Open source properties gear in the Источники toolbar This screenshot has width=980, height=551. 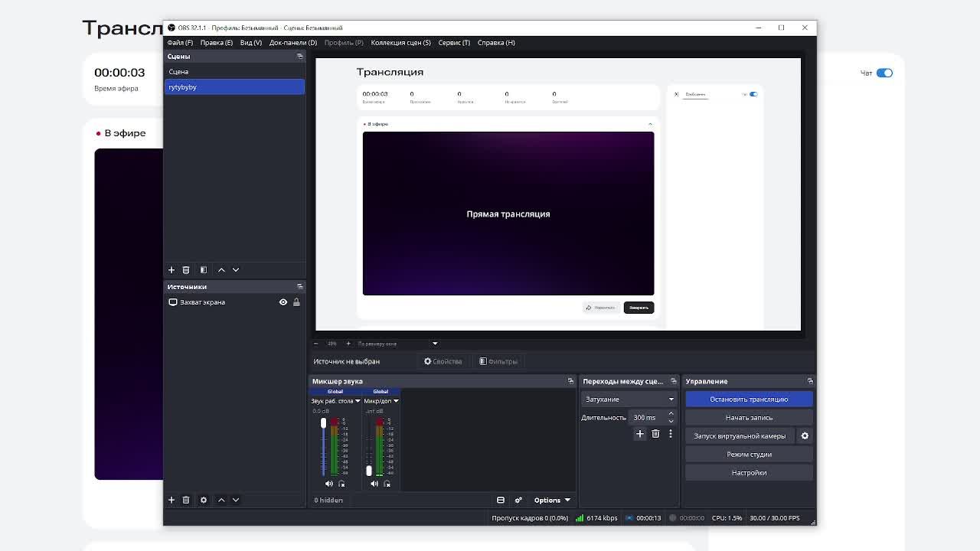click(204, 500)
